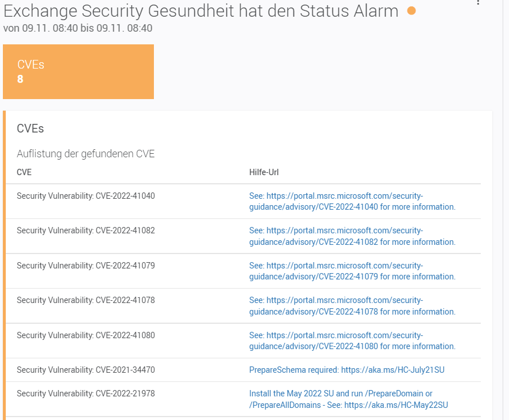Image resolution: width=509 pixels, height=420 pixels.
Task: Click the Exchange Security Gesundheit alarm title
Action: pos(201,10)
